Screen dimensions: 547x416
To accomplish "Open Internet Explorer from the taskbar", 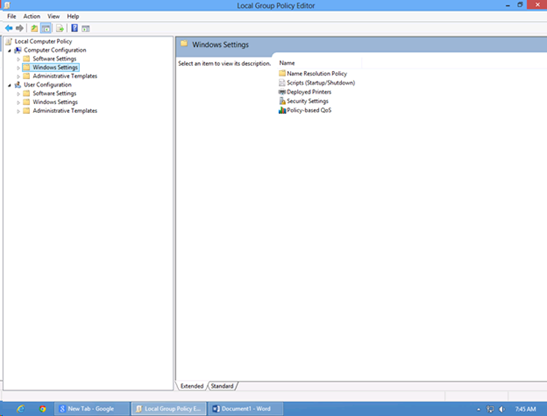I will (21, 409).
